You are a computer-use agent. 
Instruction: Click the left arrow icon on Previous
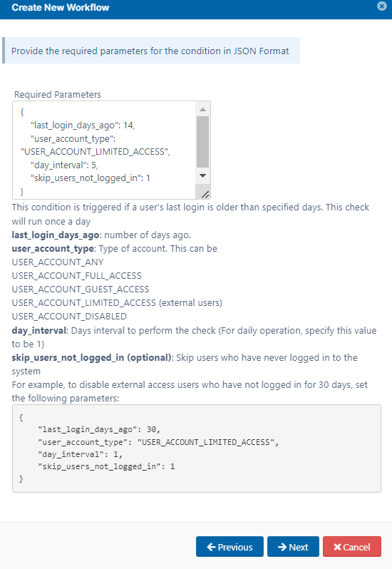(211, 547)
